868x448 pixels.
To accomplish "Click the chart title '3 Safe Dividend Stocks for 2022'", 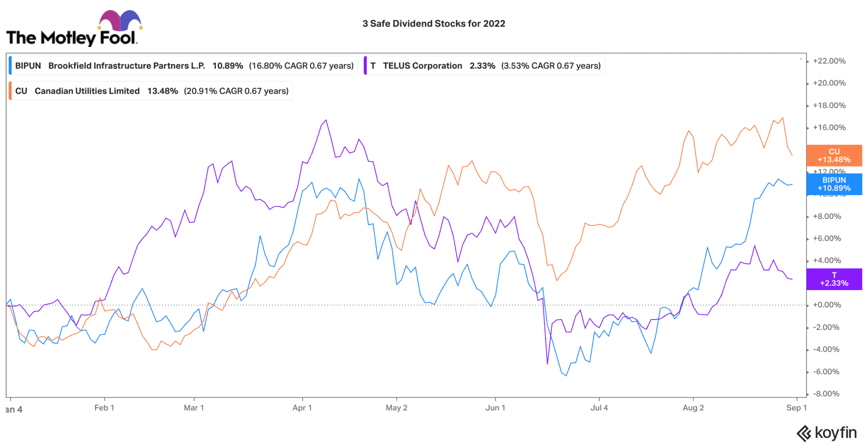I will (x=434, y=24).
